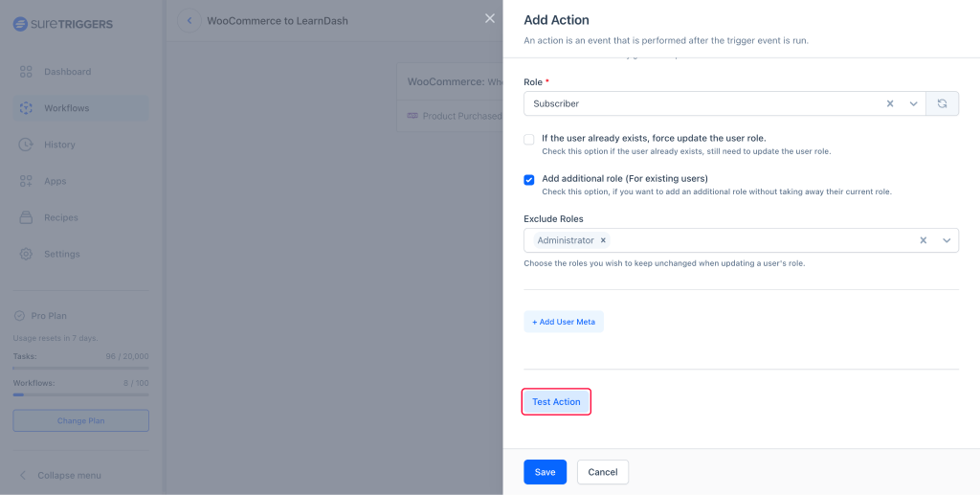Click the Settings gear icon
980x495 pixels.
pos(26,254)
